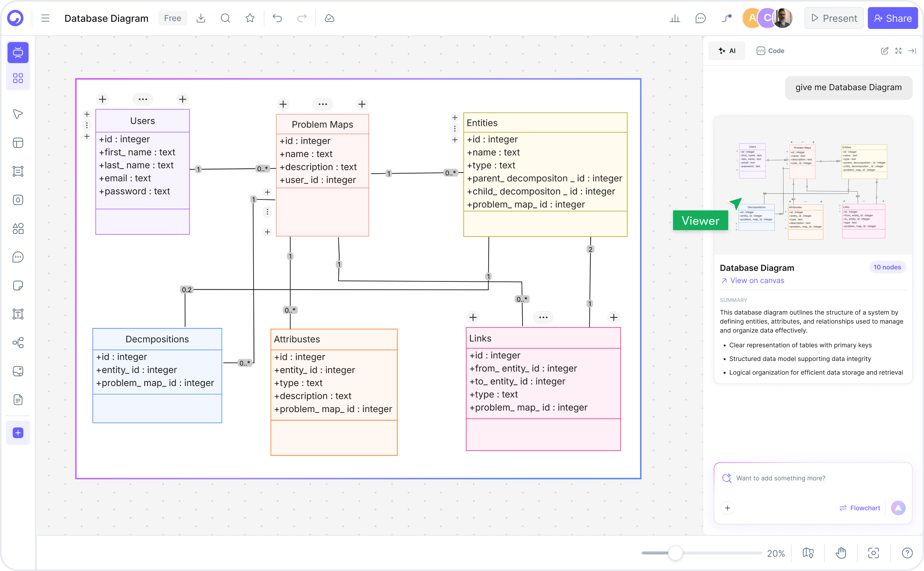Select the sticky note tool
Image resolution: width=924 pixels, height=571 pixels.
(18, 285)
